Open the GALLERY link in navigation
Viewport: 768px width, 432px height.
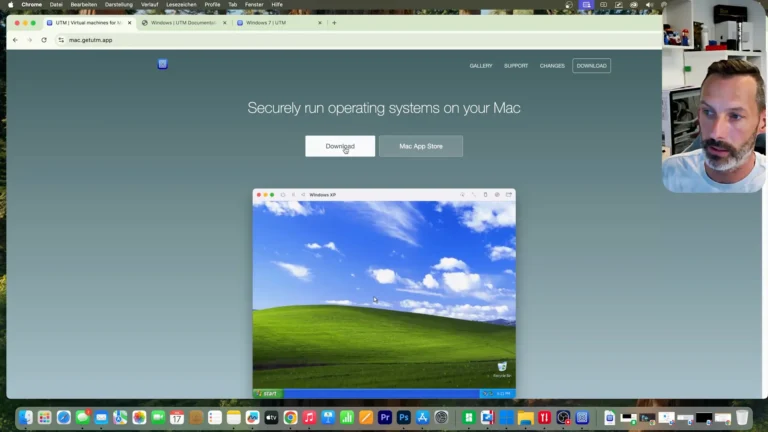[481, 66]
